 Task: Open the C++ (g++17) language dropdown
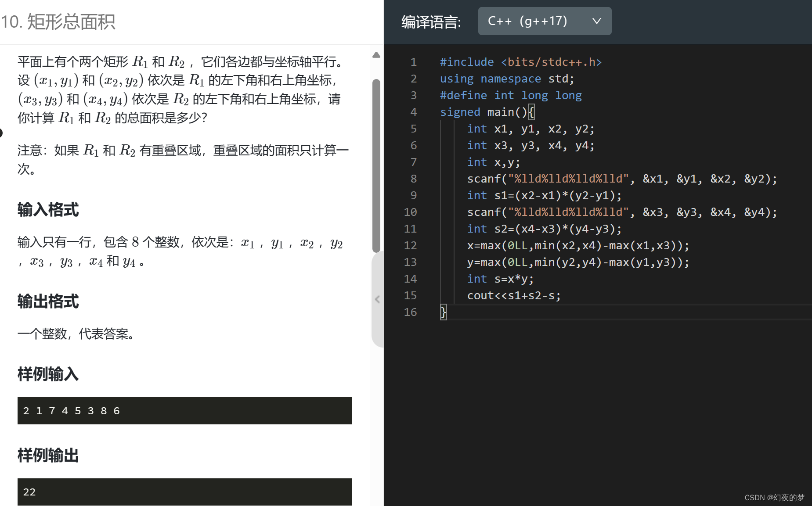pyautogui.click(x=545, y=21)
